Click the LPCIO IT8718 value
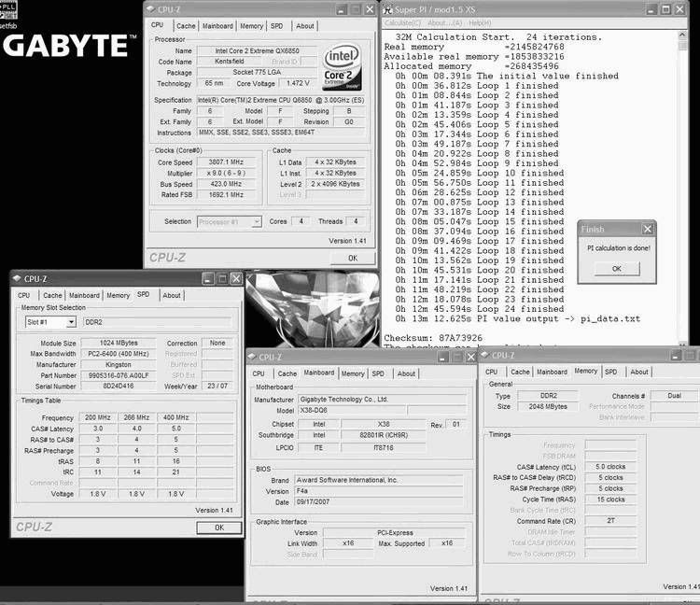 (384, 447)
